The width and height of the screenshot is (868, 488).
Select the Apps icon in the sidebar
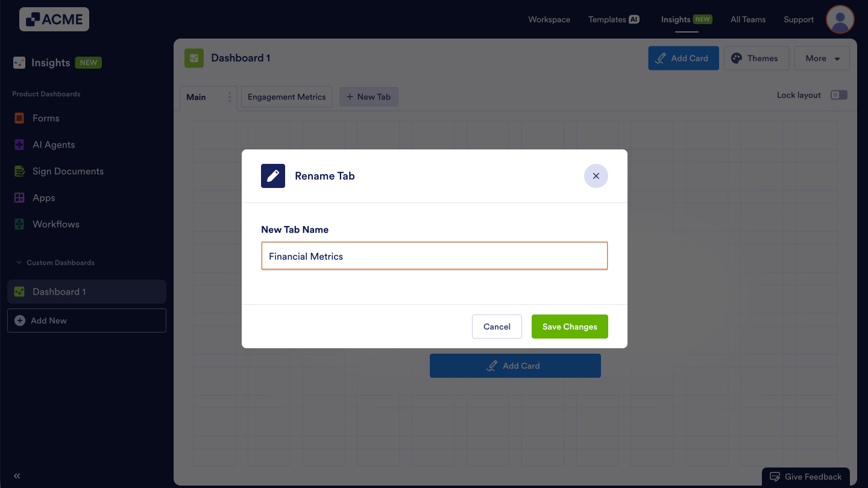pyautogui.click(x=19, y=198)
